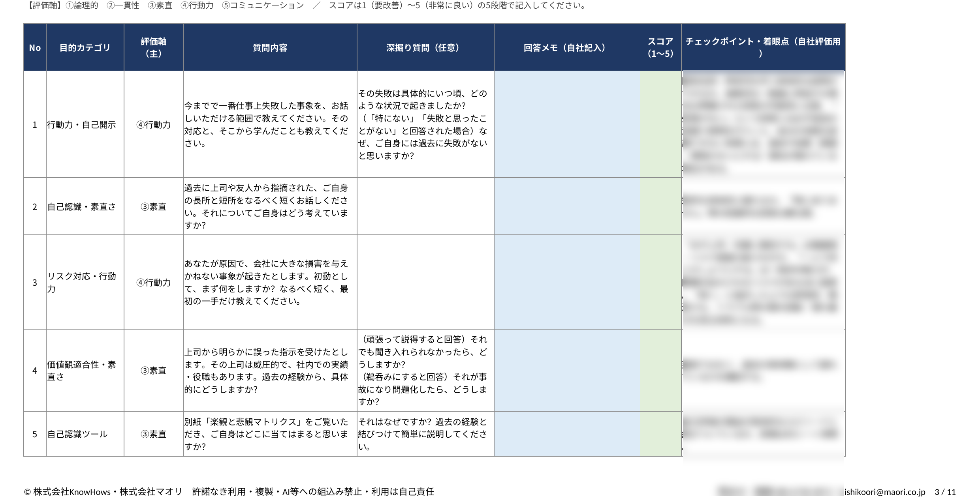Click the 'リスク対応・行動力' category cell
The height and width of the screenshot is (504, 980).
(x=85, y=282)
